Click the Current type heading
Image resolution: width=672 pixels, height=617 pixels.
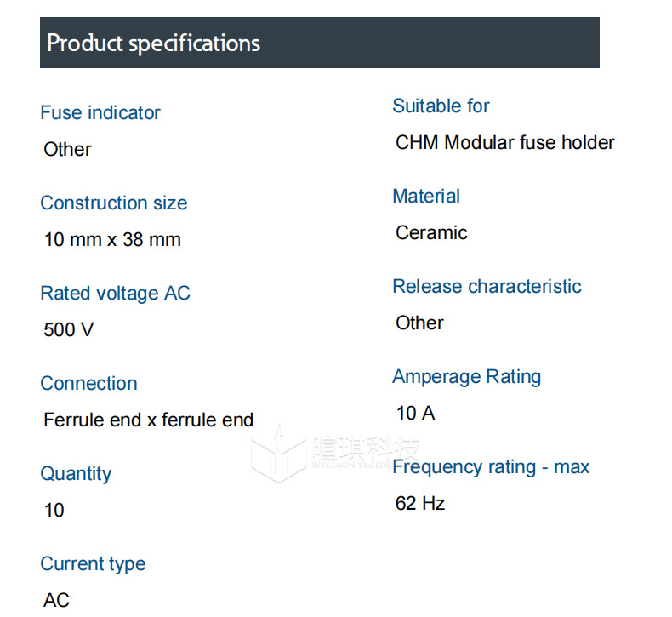pyautogui.click(x=93, y=563)
